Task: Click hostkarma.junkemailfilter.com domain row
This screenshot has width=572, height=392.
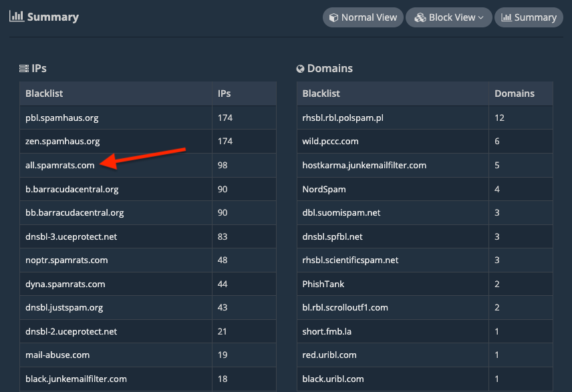Action: pyautogui.click(x=364, y=165)
